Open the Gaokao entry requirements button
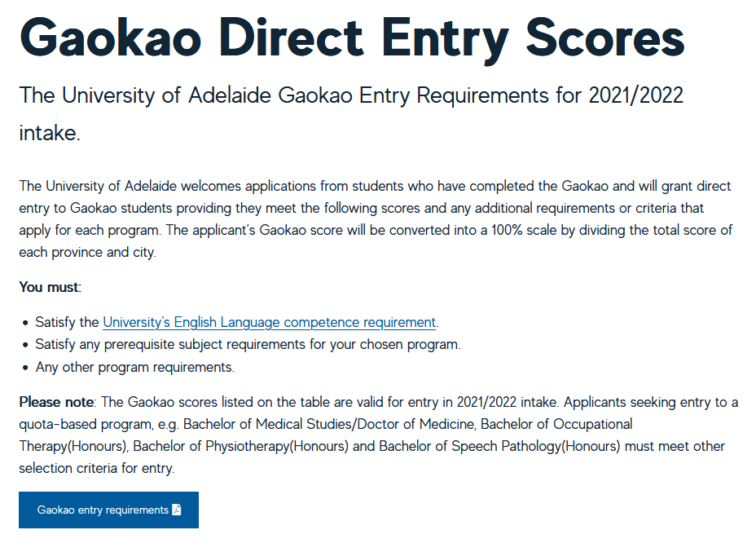The image size is (756, 552). (x=108, y=510)
